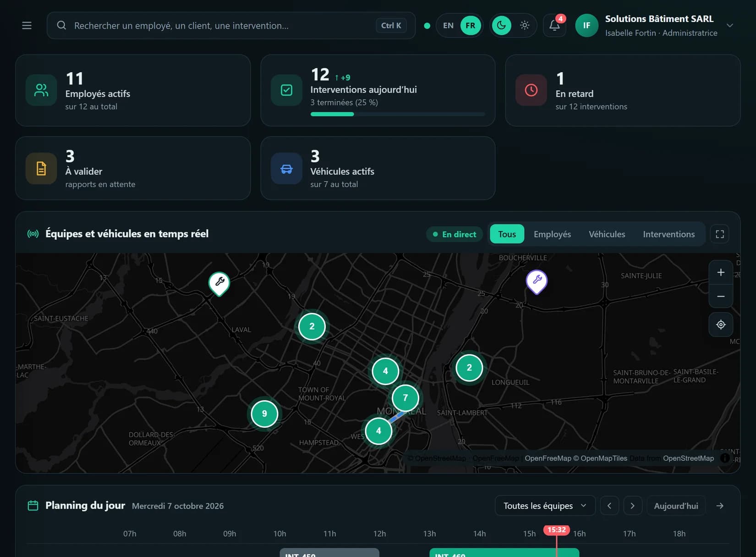Click the gray INT-459 timeline block
This screenshot has height=557, width=756.
click(x=329, y=553)
